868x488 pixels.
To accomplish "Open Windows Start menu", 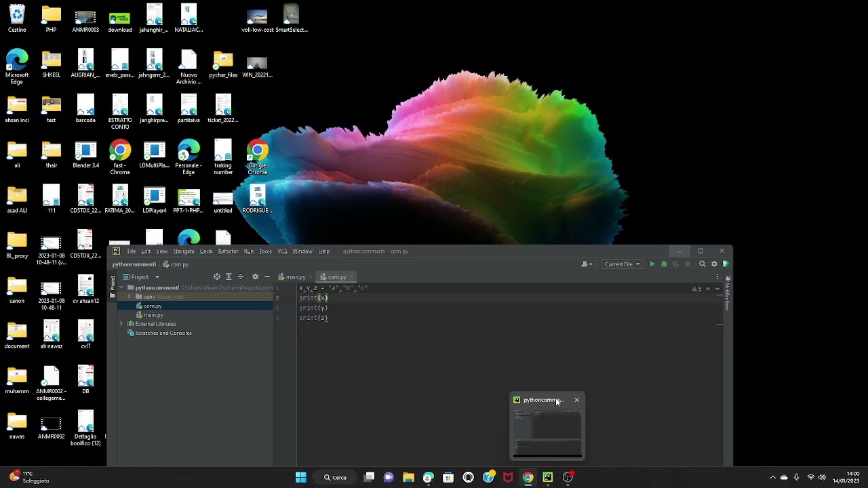I will 301,477.
